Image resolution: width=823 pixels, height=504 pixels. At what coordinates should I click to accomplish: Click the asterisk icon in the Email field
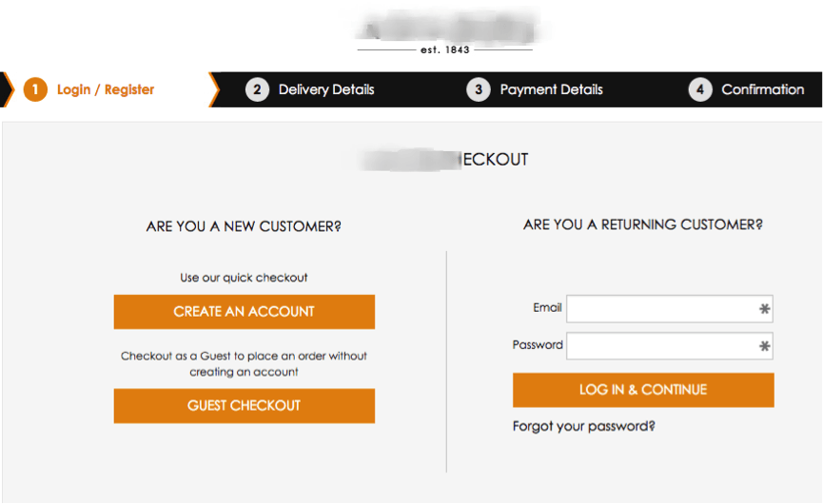coord(764,309)
